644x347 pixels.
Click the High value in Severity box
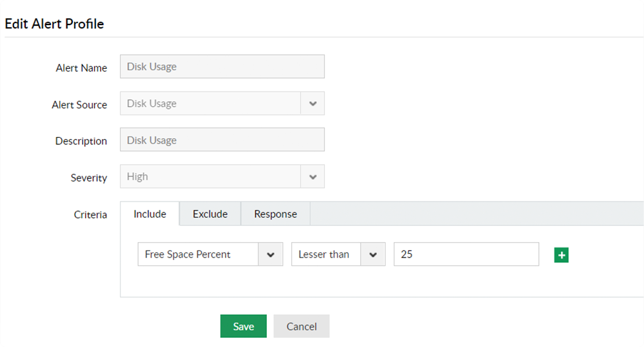(137, 176)
